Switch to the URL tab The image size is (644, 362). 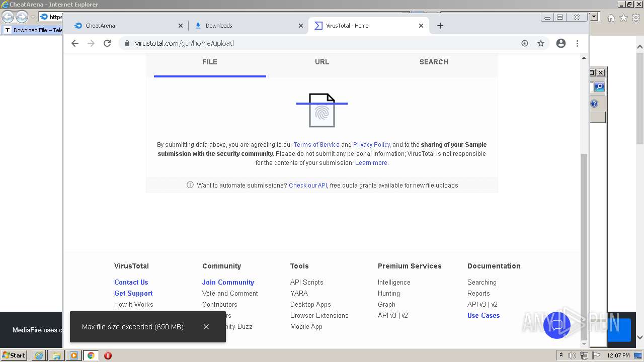pyautogui.click(x=322, y=62)
